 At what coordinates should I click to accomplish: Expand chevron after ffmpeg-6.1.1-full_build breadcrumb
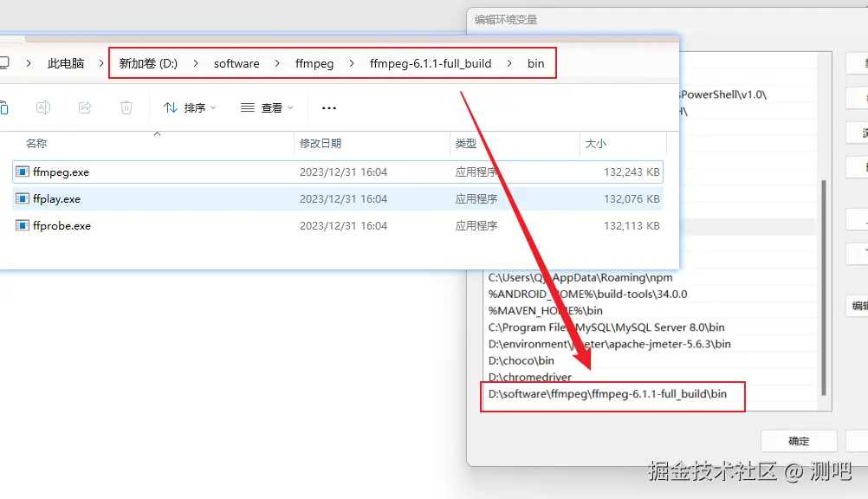coord(509,63)
